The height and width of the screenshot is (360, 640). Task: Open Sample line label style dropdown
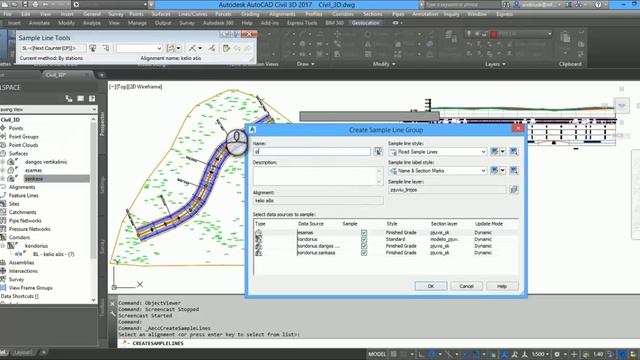[483, 171]
